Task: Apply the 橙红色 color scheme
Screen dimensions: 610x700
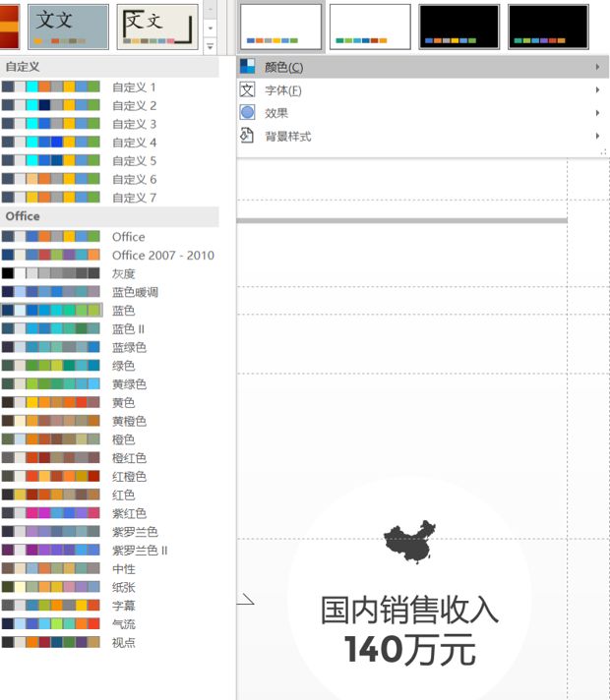Action: click(x=109, y=457)
